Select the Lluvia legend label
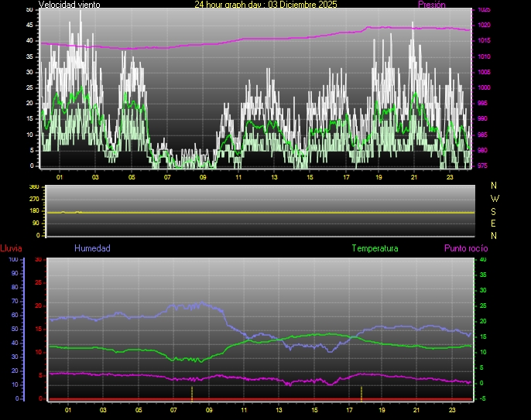531x420 pixels. (11, 248)
